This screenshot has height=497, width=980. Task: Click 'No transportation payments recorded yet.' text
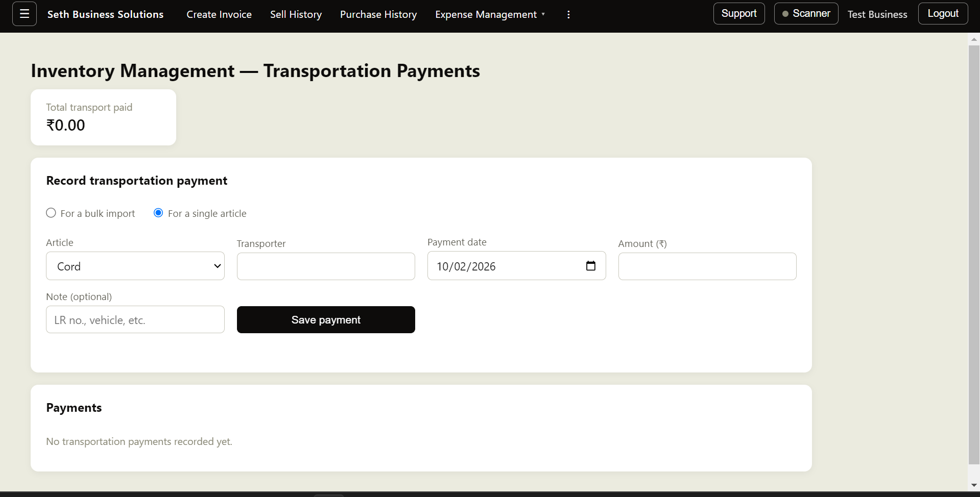click(x=139, y=441)
